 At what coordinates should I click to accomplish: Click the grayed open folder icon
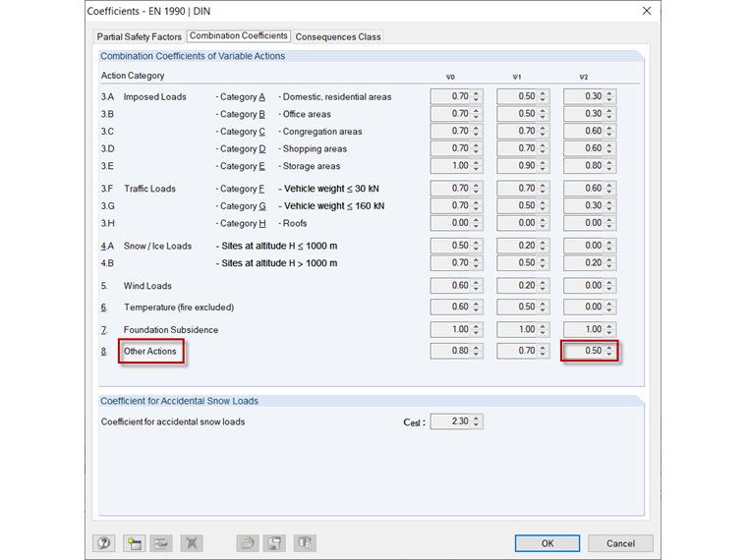click(248, 543)
